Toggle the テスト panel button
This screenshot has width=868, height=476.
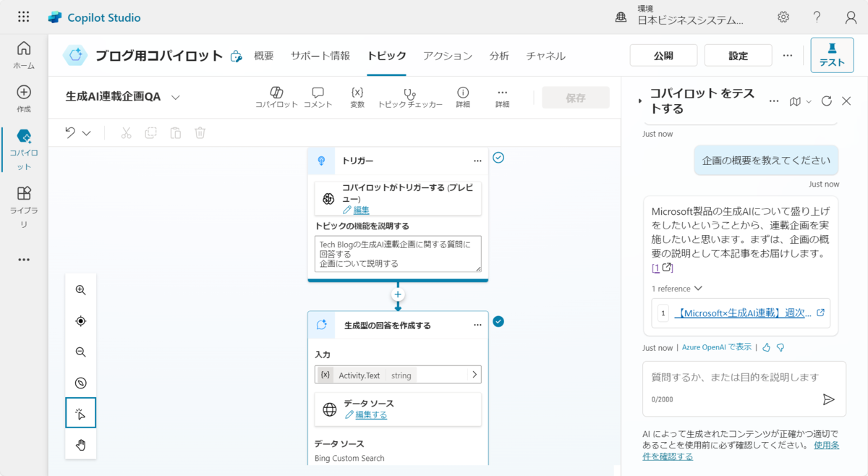pos(832,56)
